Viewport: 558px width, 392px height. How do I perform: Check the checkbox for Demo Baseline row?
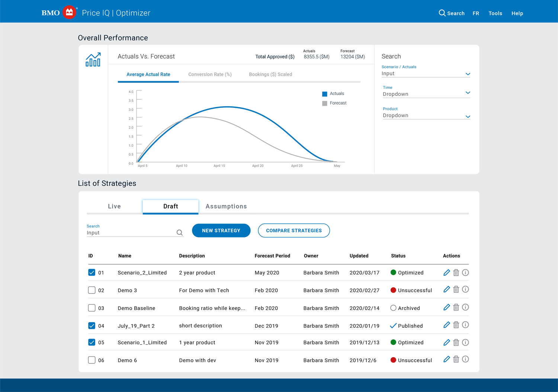pyautogui.click(x=92, y=308)
